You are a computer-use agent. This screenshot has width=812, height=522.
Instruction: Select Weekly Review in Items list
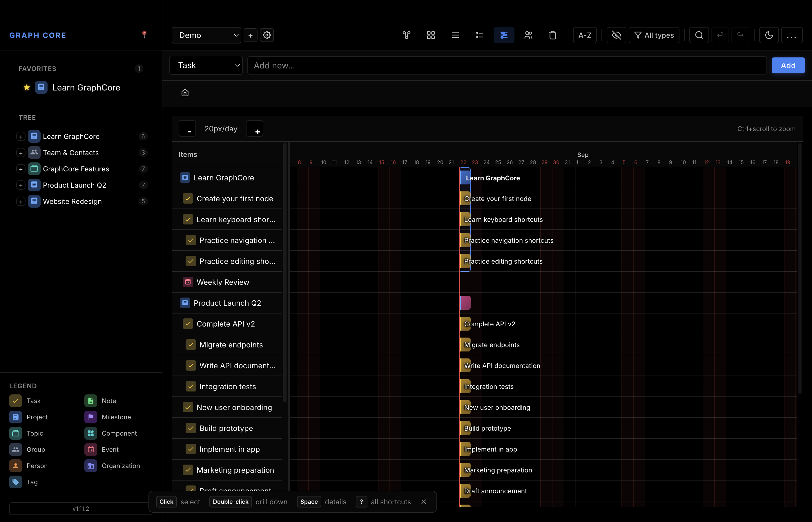point(223,282)
